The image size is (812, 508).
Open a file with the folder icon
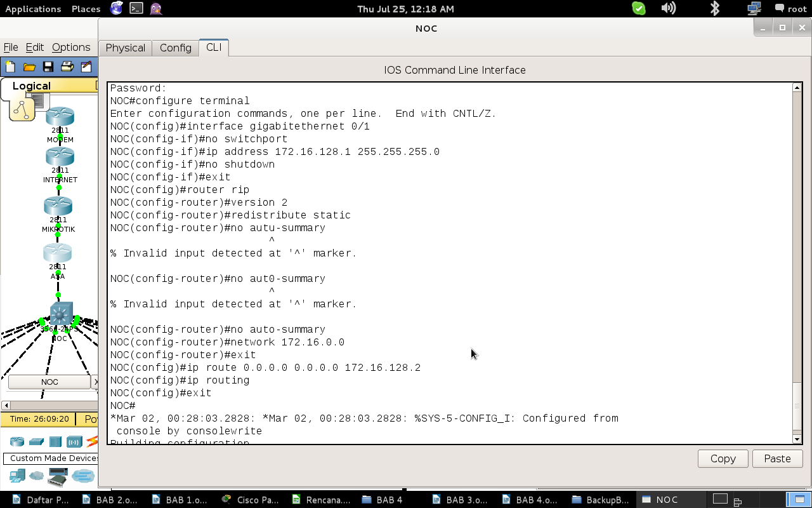tap(29, 67)
